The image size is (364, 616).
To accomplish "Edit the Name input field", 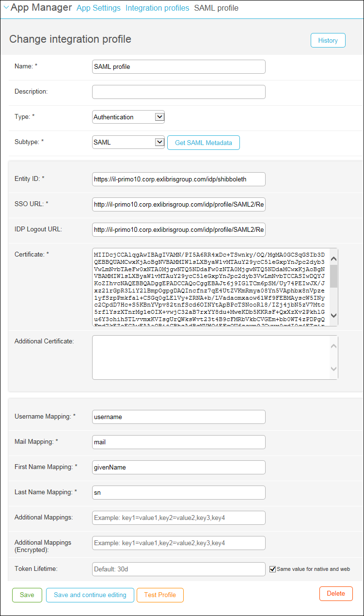I will point(179,66).
